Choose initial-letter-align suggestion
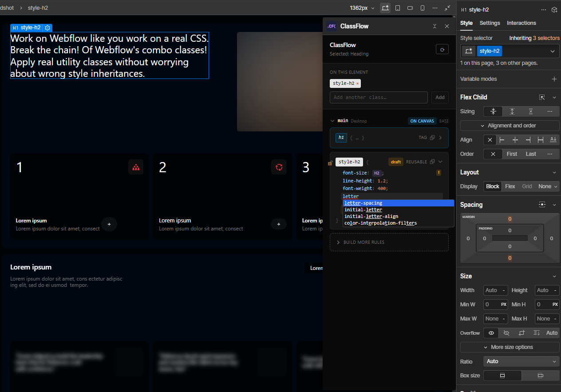561x392 pixels. 399,216
